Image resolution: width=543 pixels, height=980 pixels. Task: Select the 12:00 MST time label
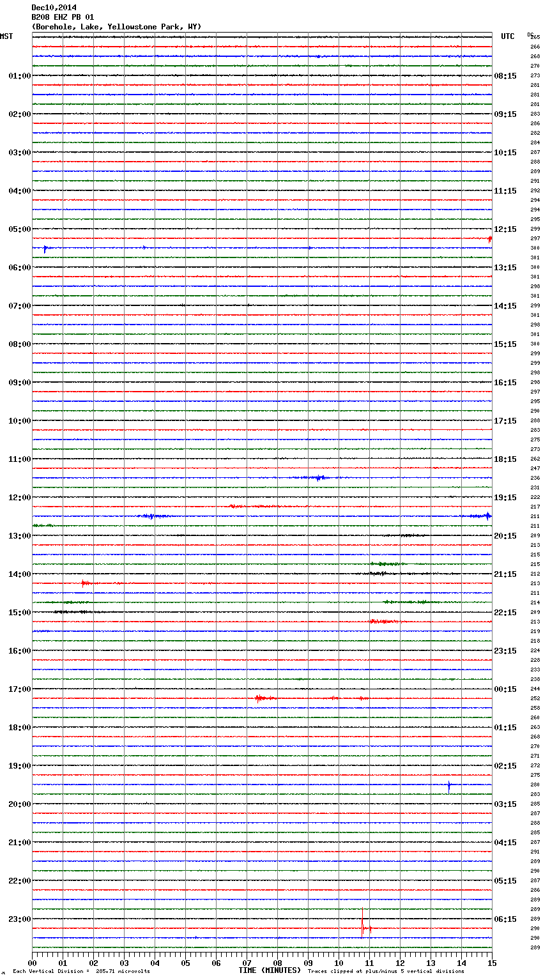pyautogui.click(x=20, y=498)
